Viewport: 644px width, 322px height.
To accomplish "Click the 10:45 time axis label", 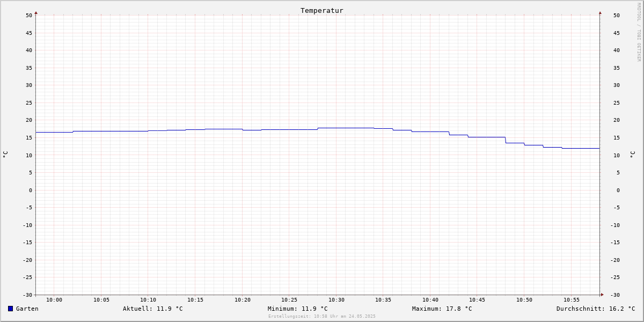I will click(x=477, y=300).
